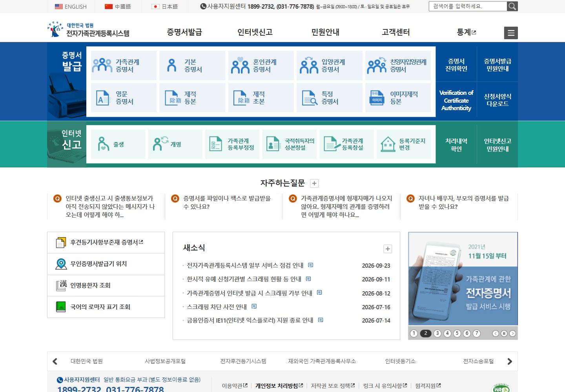This screenshot has height=392, width=565.
Task: Select 등록기준지 변경 icon tile
Action: click(404, 144)
